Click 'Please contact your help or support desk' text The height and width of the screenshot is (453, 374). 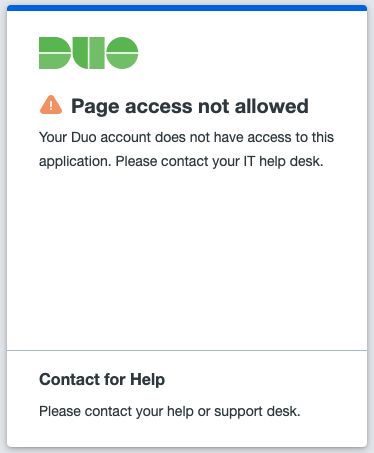(170, 411)
